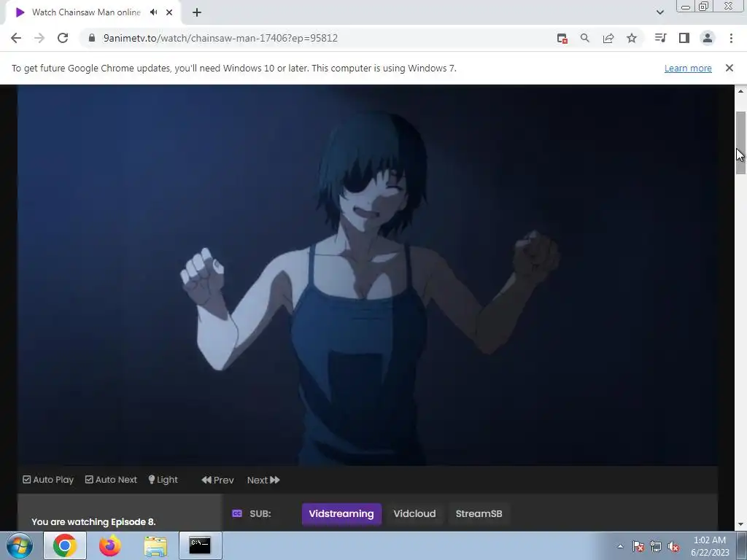The height and width of the screenshot is (560, 747).
Task: Click the padlock site info icon
Action: click(x=92, y=38)
